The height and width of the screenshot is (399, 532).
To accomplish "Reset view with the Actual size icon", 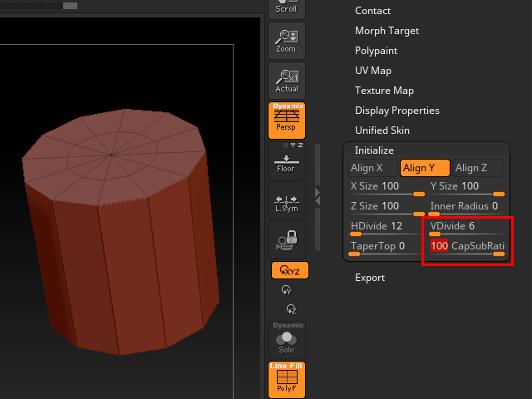I will click(x=286, y=79).
